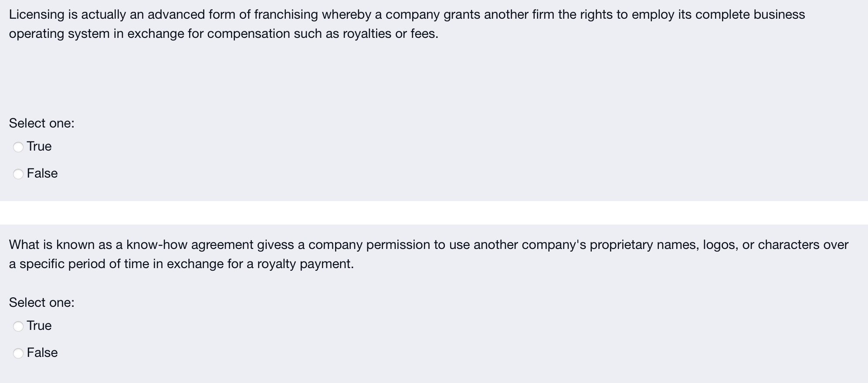Viewport: 868px width, 383px height.
Task: Click the first Select one prompt text
Action: 41,124
